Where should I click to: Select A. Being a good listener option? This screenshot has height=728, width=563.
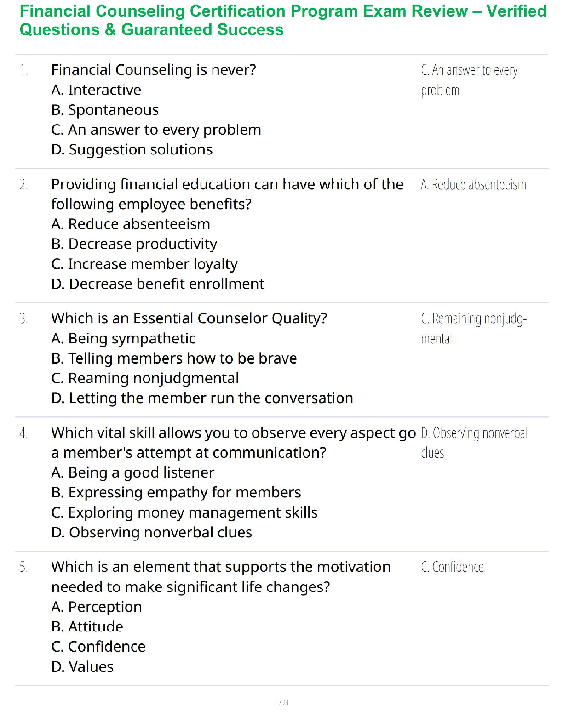click(133, 473)
